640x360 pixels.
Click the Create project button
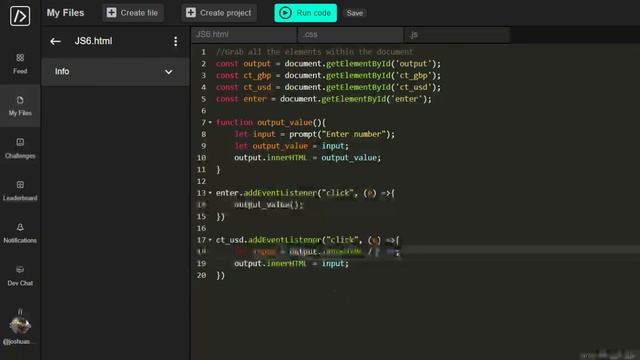point(219,13)
